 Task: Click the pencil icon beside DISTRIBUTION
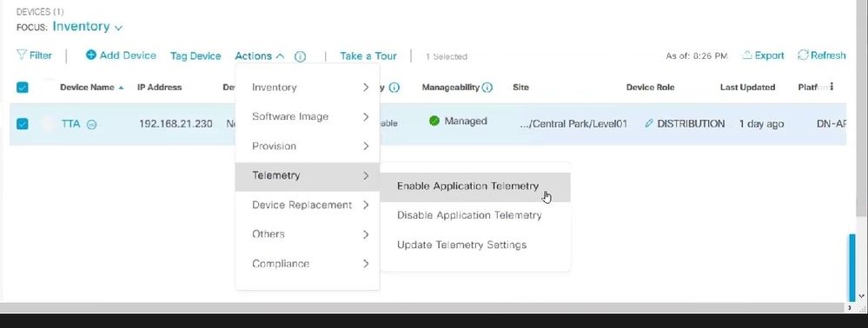click(x=649, y=124)
